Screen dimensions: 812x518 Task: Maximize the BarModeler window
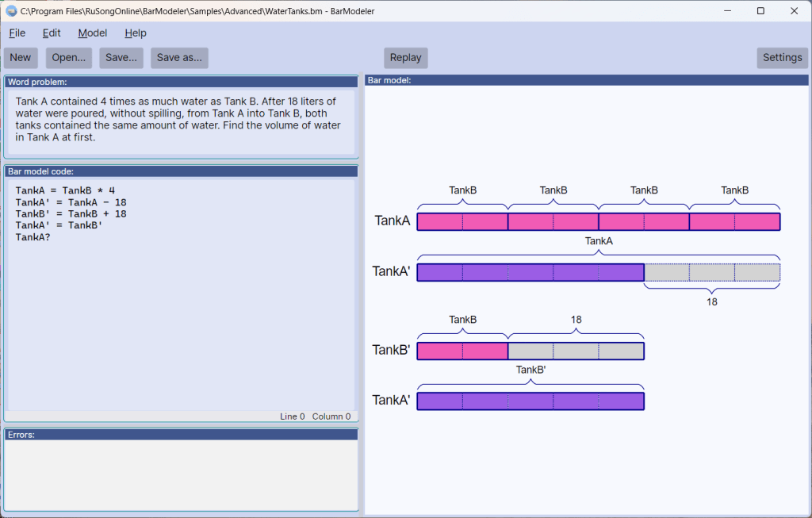[760, 11]
